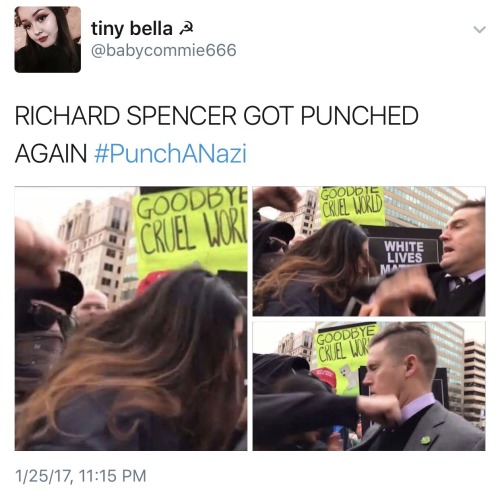The height and width of the screenshot is (492, 500).
Task: Open the large left photo
Action: coord(131,318)
